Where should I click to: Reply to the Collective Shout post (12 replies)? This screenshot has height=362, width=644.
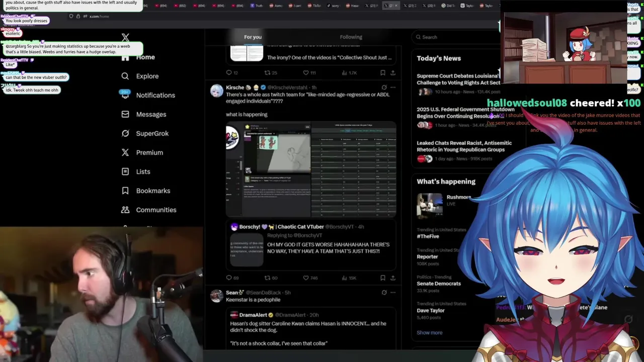(232, 73)
